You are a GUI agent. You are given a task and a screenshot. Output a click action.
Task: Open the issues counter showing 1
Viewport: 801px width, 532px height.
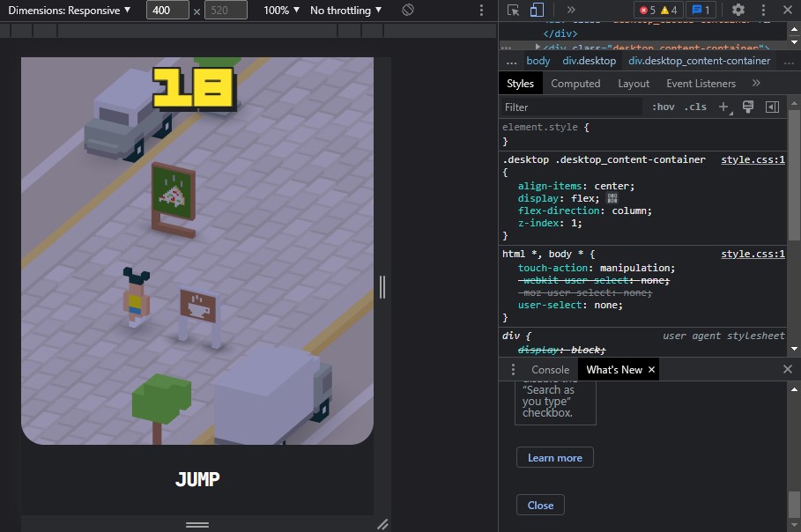click(701, 11)
